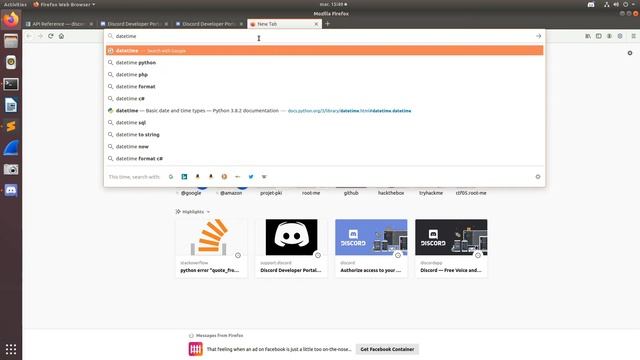Go to the Firefox home page

(61, 36)
